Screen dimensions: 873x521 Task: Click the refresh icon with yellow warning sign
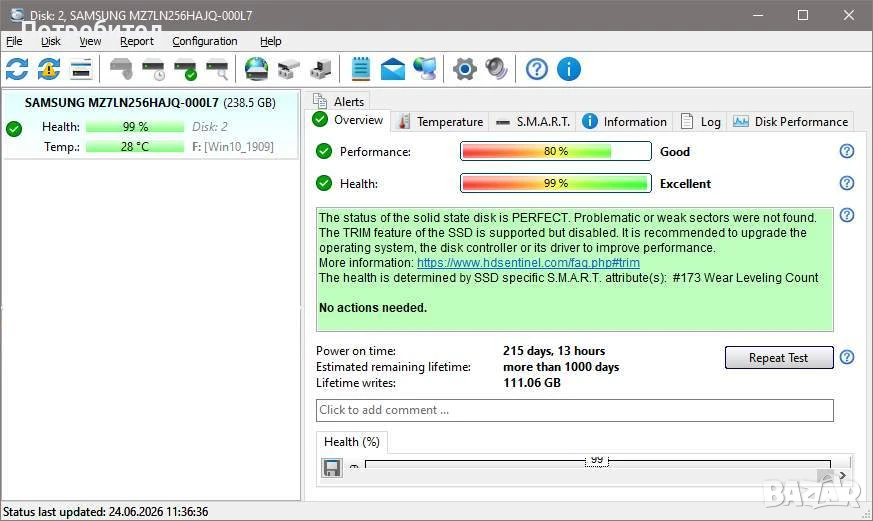(49, 70)
